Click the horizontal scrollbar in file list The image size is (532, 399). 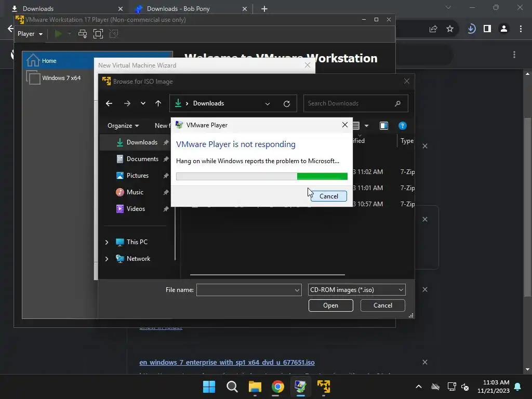tap(268, 274)
